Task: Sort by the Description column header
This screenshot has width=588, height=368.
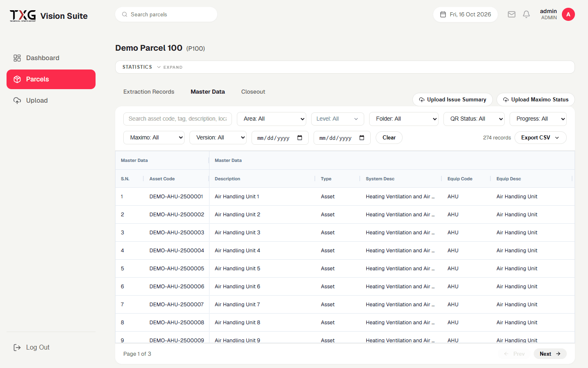Action: (227, 179)
